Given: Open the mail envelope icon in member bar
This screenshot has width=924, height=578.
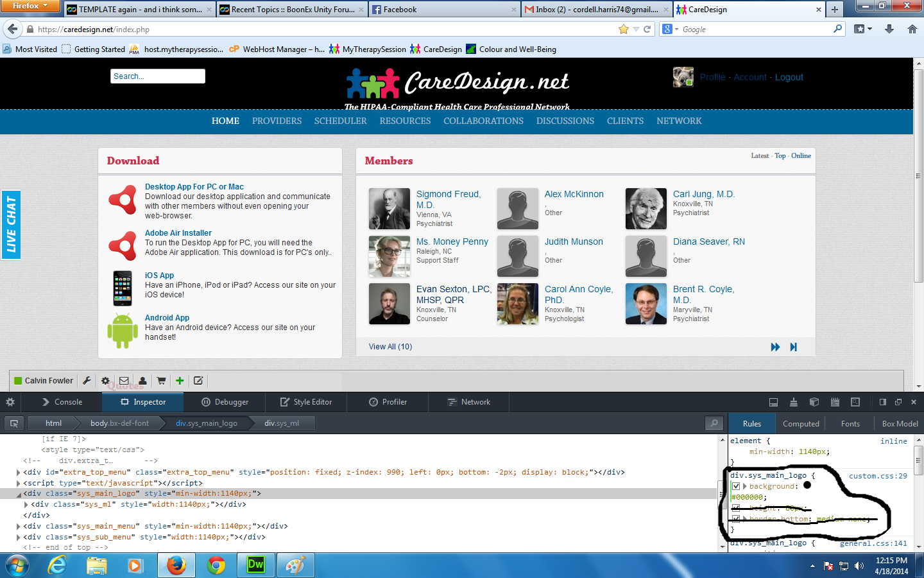Looking at the screenshot, I should click(124, 381).
